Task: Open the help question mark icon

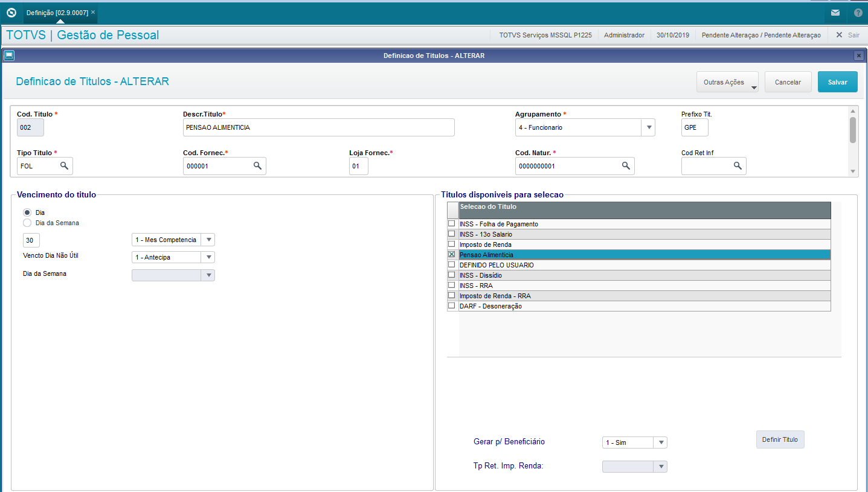Action: 858,12
